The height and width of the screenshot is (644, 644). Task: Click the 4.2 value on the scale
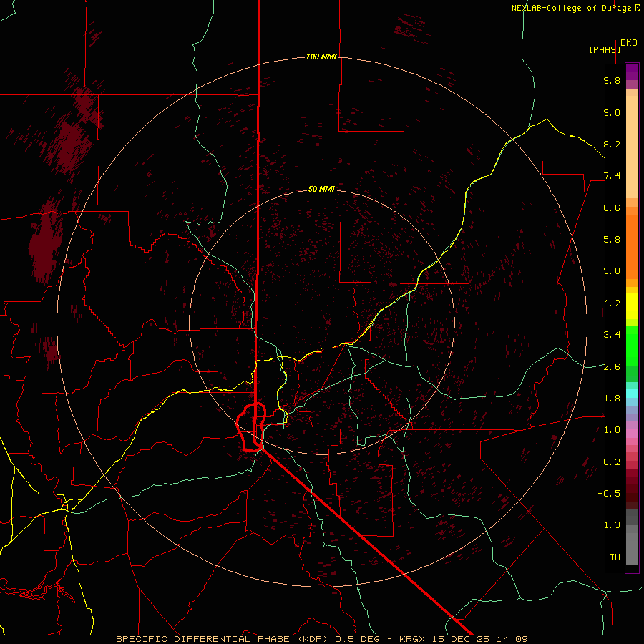[x=612, y=303]
